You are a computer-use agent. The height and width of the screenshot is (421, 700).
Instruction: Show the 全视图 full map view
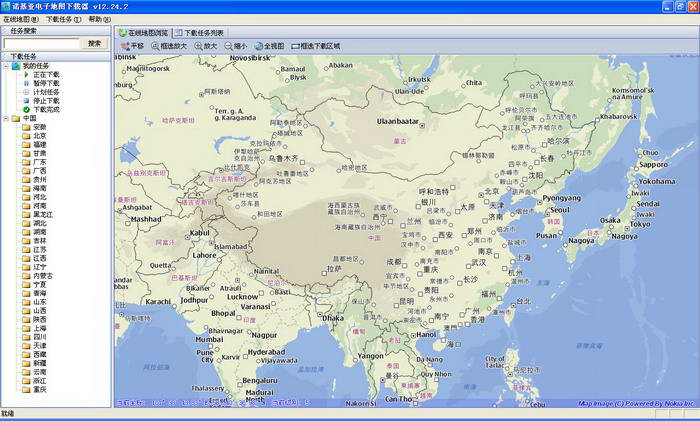[269, 46]
